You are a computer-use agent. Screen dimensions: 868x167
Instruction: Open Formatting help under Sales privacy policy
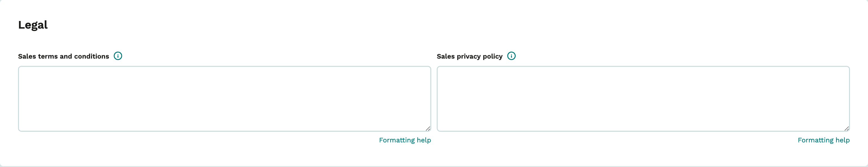click(824, 140)
